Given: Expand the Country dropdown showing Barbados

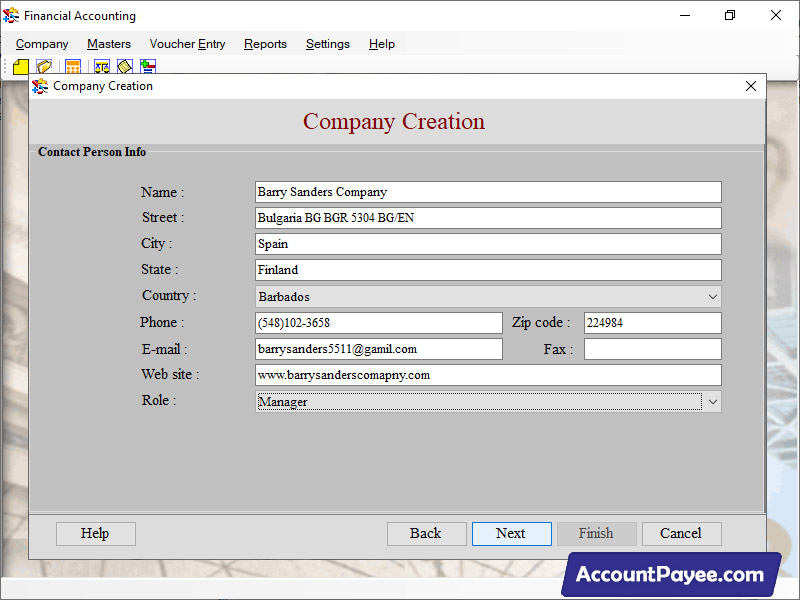Looking at the screenshot, I should (713, 297).
